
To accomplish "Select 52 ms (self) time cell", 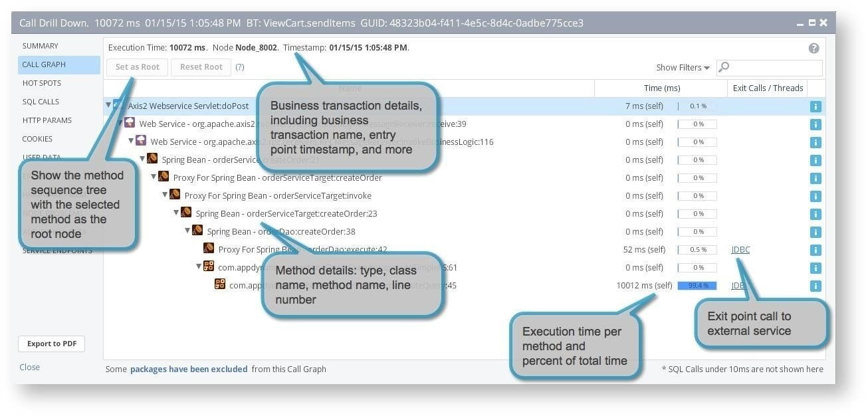I will 644,250.
